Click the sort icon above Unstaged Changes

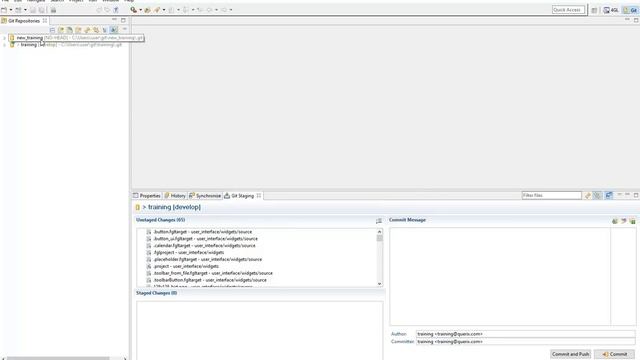coord(379,221)
